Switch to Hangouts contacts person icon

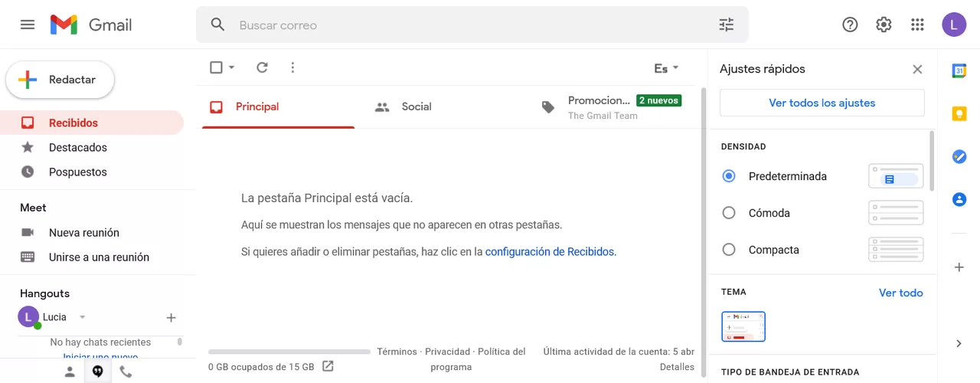point(70,372)
